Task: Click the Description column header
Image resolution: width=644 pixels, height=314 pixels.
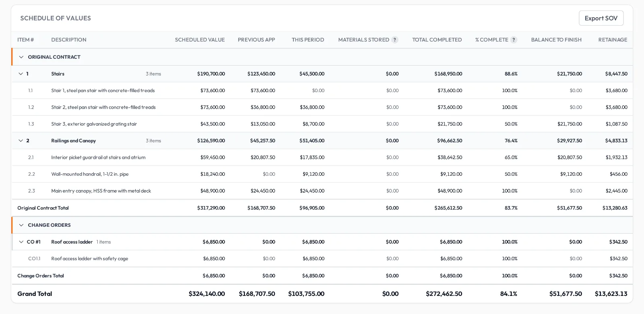Action: click(x=69, y=40)
